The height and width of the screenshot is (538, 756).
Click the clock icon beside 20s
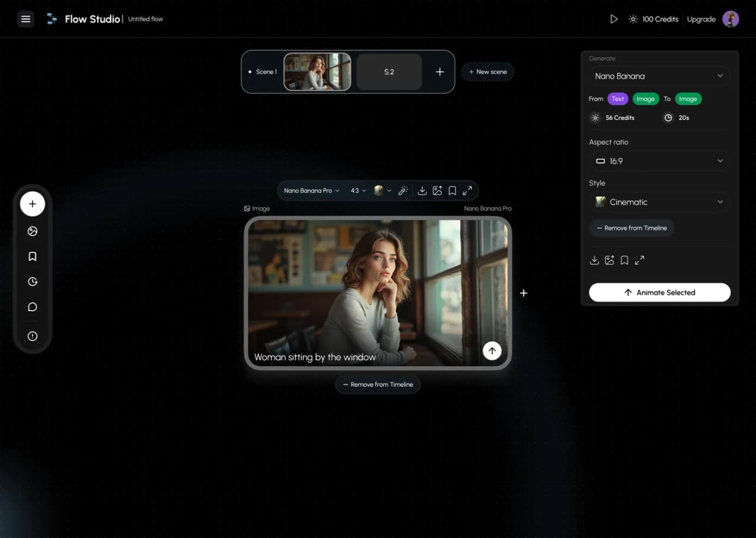pyautogui.click(x=668, y=118)
